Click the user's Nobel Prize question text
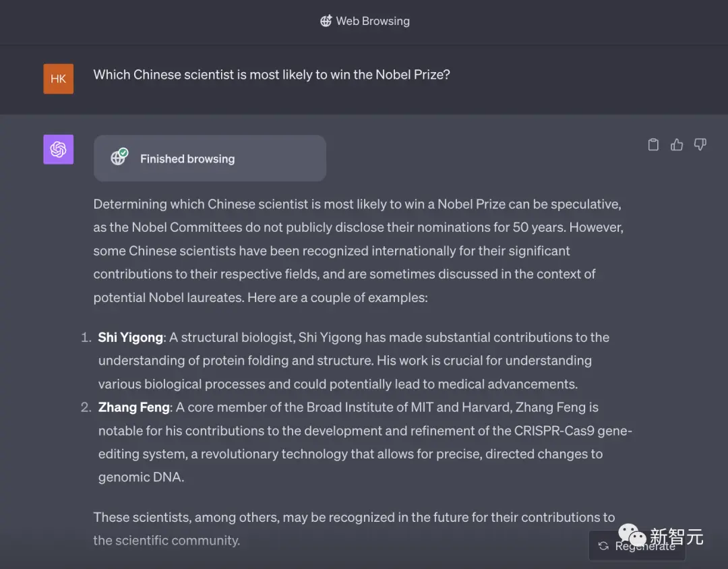Screen dimensions: 728x569 click(272, 75)
